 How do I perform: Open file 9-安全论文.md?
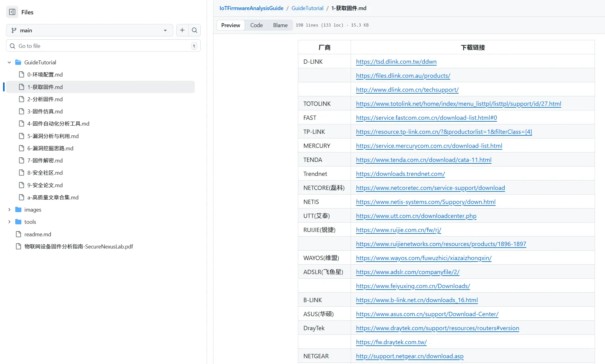click(45, 185)
